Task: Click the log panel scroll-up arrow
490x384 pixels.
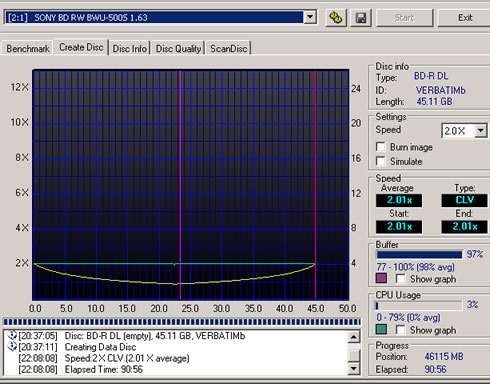Action: (354, 337)
